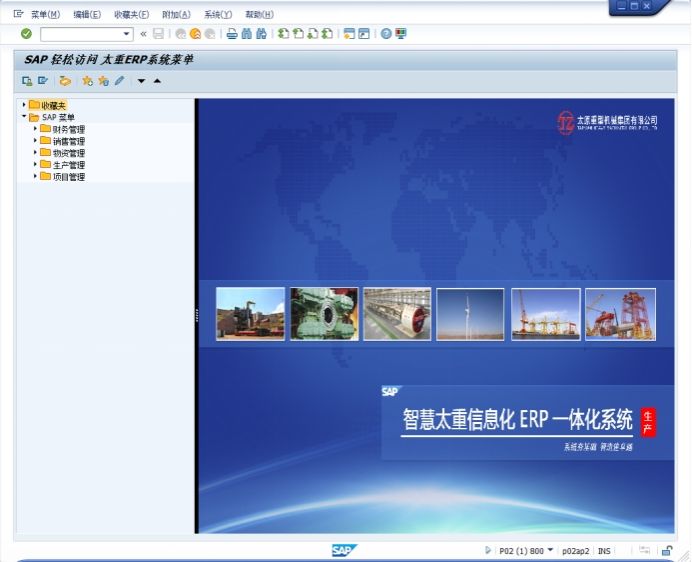692x562 pixels.
Task: Open the command field history dropdown
Action: pos(127,34)
